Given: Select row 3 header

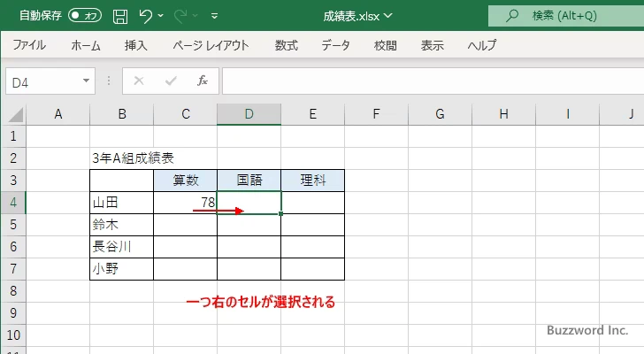Looking at the screenshot, I should [x=13, y=181].
